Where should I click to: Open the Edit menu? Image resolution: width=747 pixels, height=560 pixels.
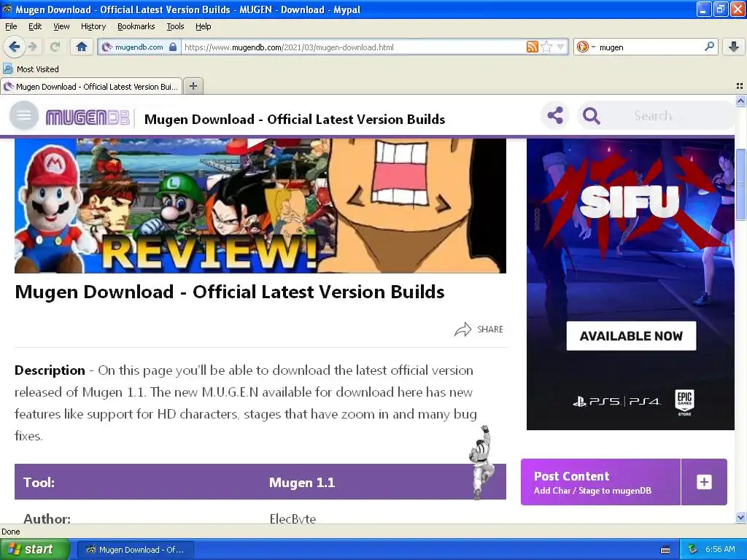tap(35, 26)
